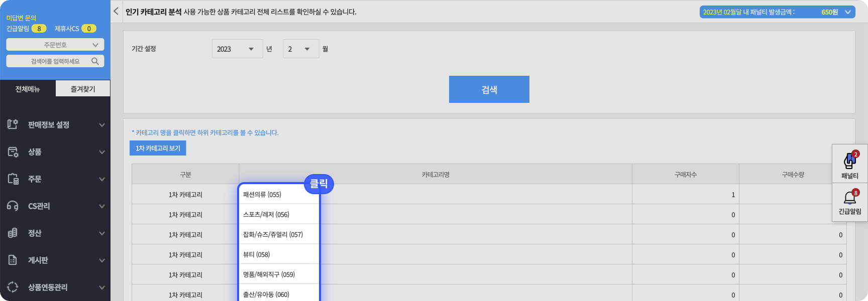Click the 정산 coins icon
This screenshot has height=301, width=868.
tap(13, 233)
